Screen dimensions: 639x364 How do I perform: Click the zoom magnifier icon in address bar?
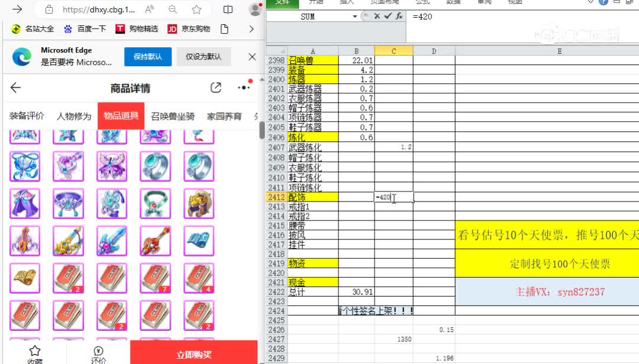point(173,9)
